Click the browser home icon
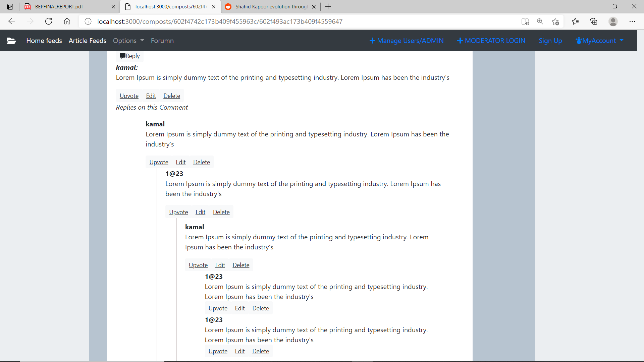 tap(67, 21)
